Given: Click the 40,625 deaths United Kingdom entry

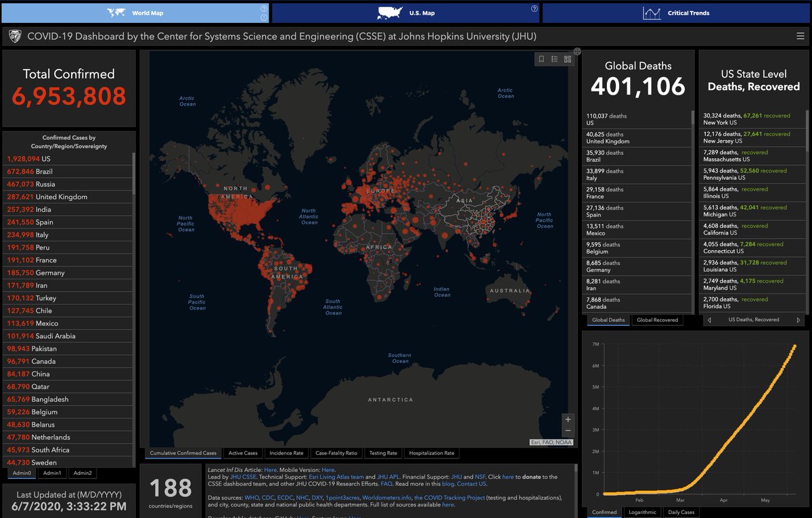Looking at the screenshot, I should (x=637, y=138).
